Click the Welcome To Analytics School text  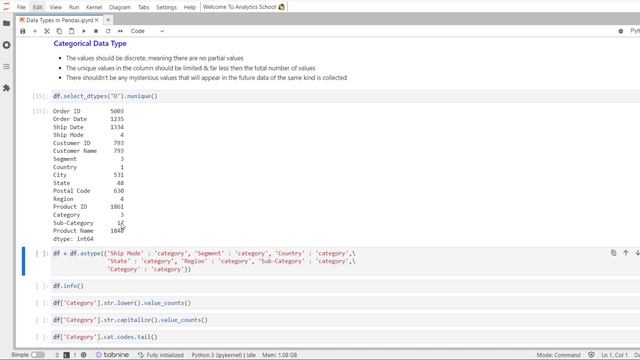[240, 7]
